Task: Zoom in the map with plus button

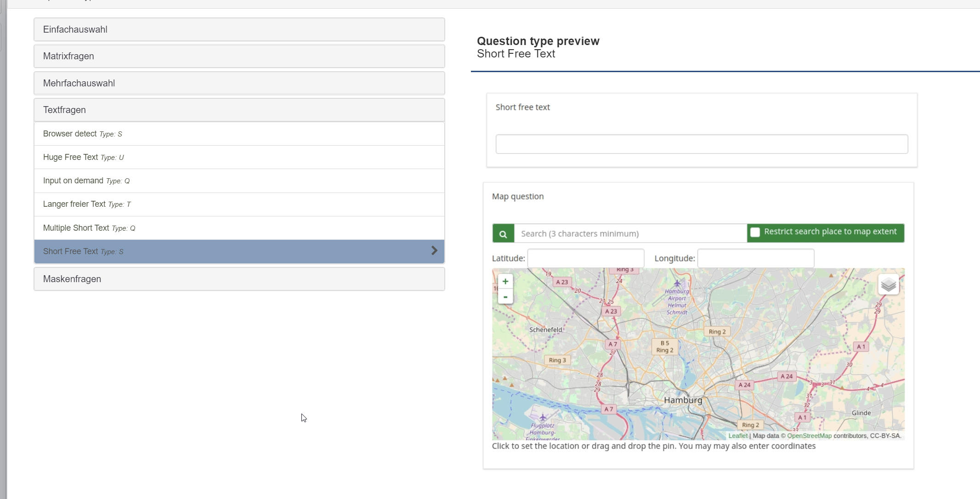Action: tap(505, 282)
